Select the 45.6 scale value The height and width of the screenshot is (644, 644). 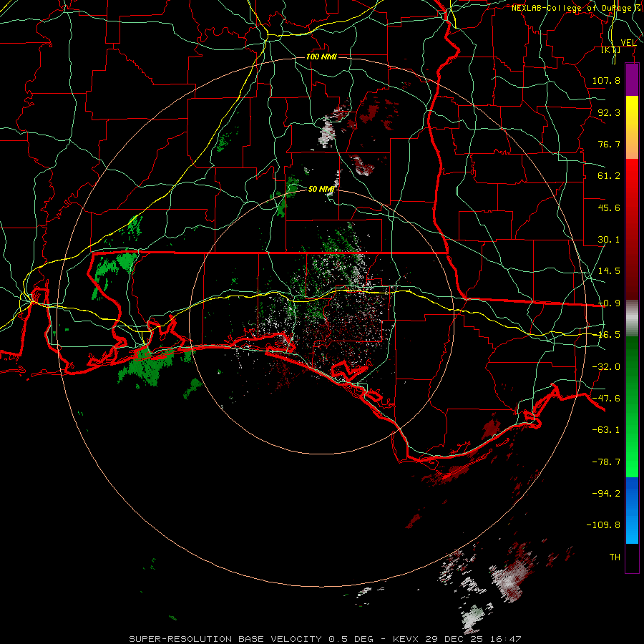pos(609,208)
